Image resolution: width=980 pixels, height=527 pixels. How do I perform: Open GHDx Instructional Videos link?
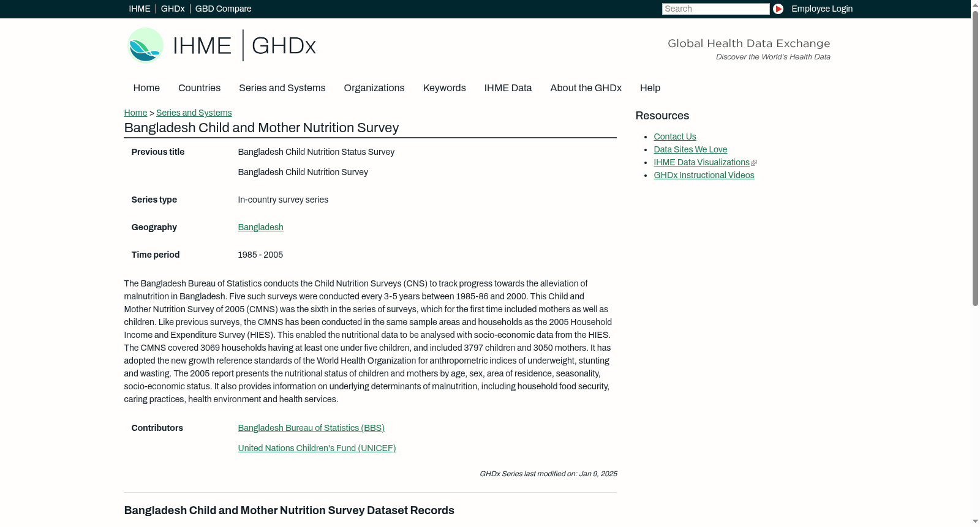coord(704,175)
